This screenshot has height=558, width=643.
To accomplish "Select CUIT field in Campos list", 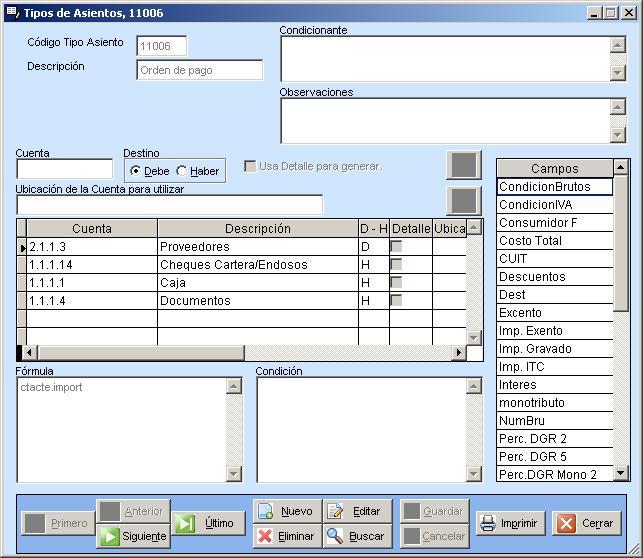I will [554, 259].
